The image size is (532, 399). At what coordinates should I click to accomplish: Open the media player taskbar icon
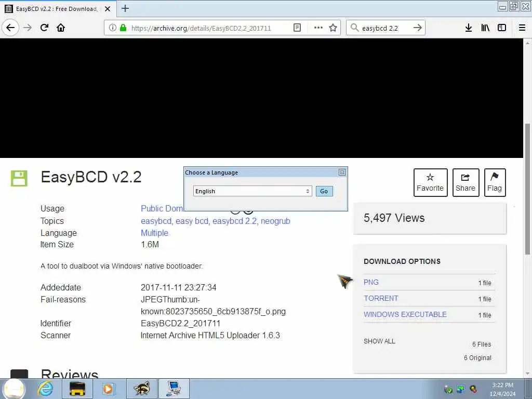[108, 389]
